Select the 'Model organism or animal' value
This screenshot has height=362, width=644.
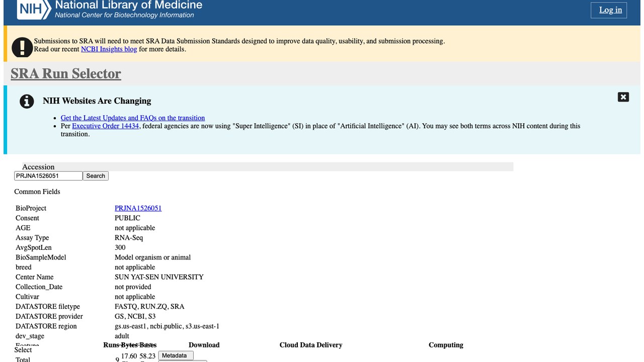tap(152, 257)
